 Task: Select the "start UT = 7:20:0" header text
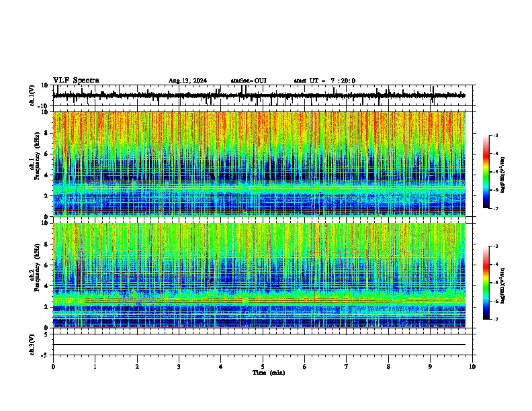coord(324,81)
